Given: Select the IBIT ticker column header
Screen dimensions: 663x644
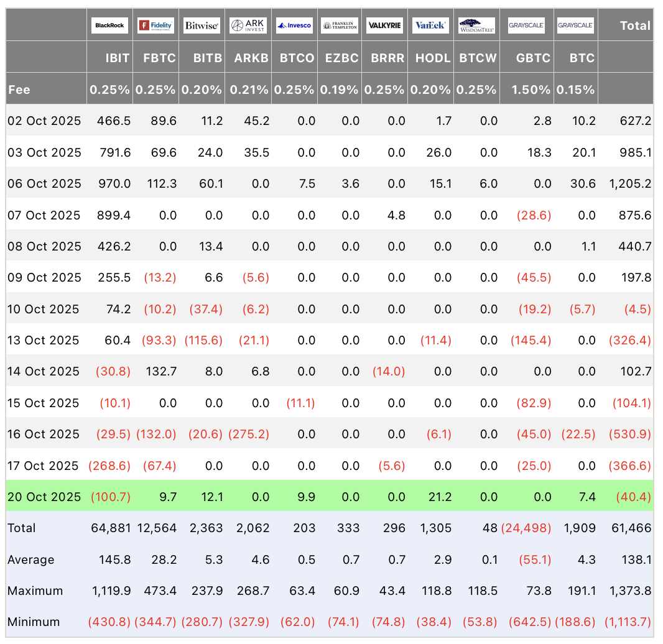Looking at the screenshot, I should [117, 58].
